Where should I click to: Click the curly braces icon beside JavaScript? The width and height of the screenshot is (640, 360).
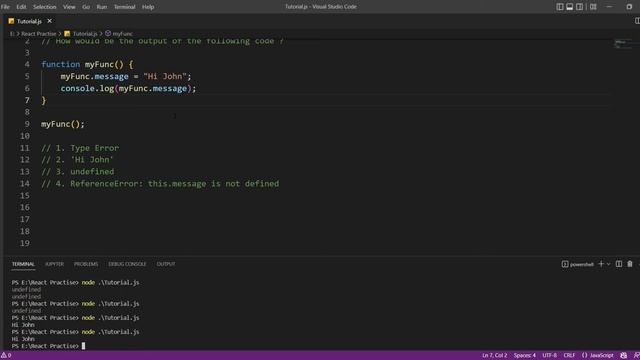click(584, 356)
